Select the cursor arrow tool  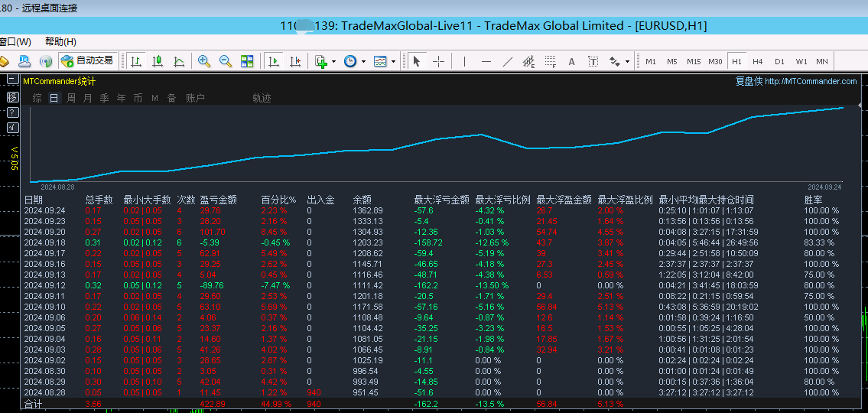tap(417, 61)
